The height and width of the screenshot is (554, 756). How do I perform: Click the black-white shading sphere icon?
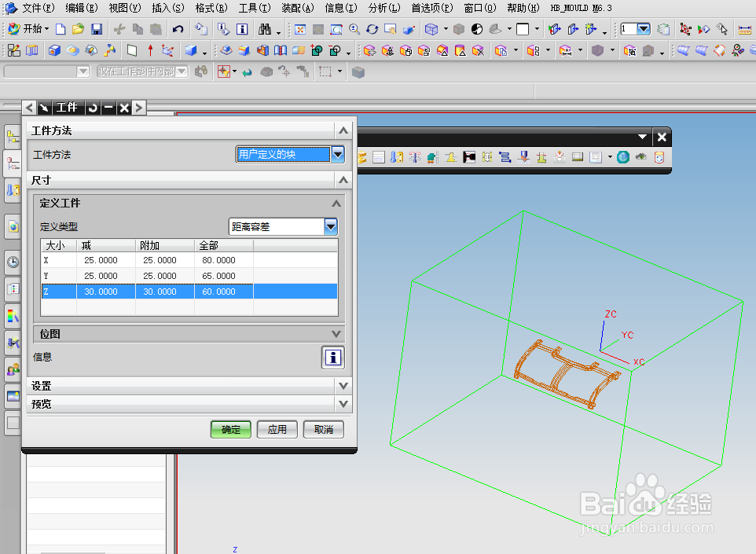tap(477, 29)
